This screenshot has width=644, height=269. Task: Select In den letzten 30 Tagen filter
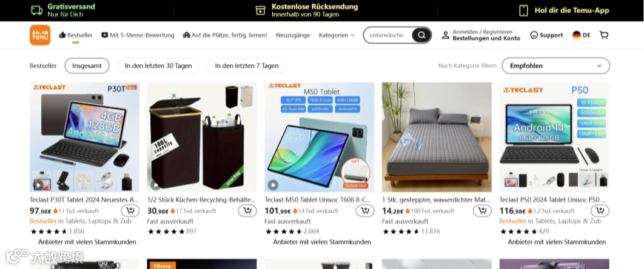(158, 65)
